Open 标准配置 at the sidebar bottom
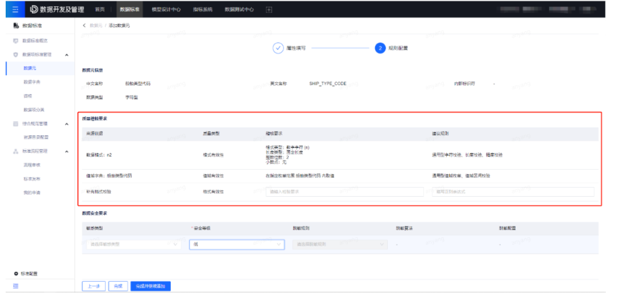This screenshot has height=296, width=644. (29, 273)
